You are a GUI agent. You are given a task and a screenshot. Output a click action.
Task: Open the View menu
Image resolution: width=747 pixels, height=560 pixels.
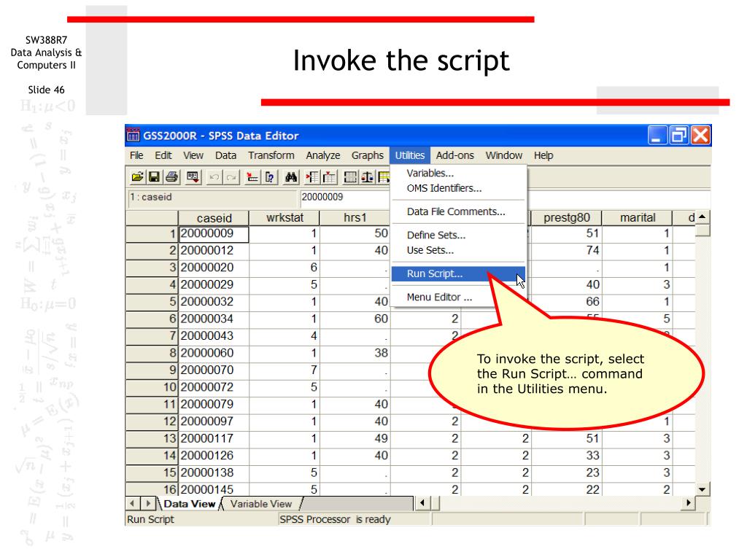pos(193,155)
